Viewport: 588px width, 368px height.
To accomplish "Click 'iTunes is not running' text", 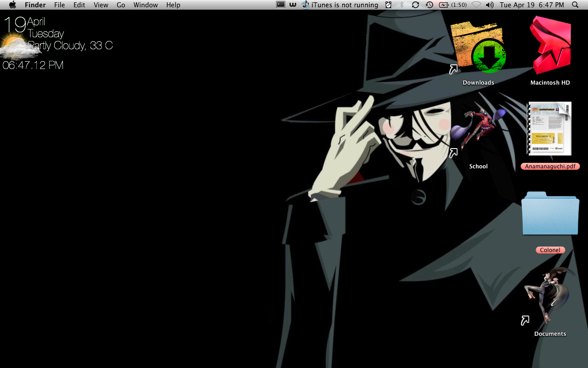I will coord(345,5).
